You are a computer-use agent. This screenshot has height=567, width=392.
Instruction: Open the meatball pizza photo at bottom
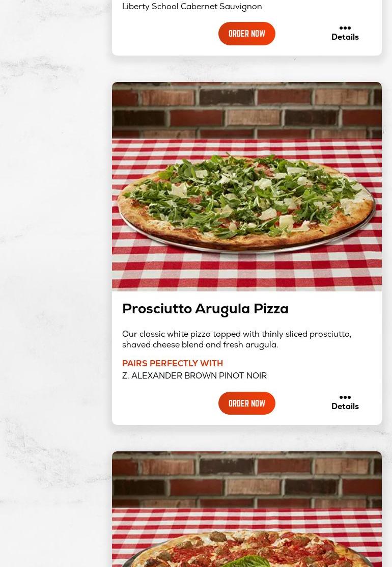tap(247, 509)
